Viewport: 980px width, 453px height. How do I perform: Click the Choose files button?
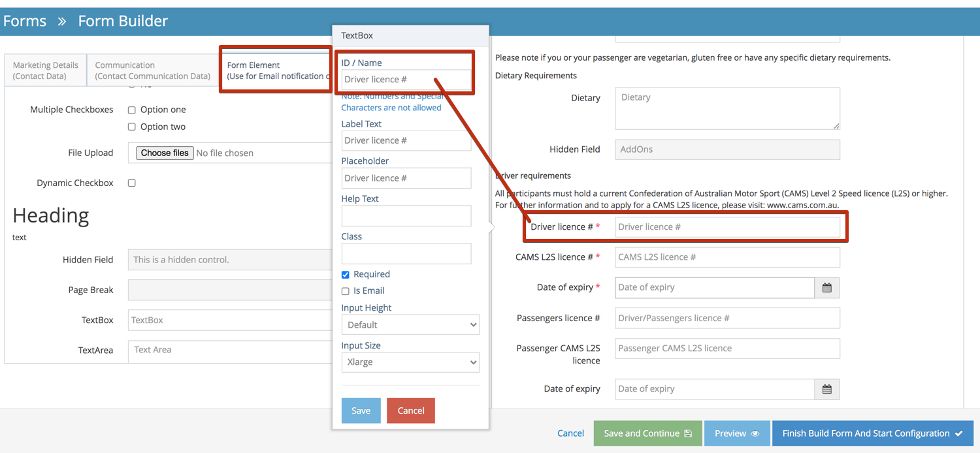165,153
